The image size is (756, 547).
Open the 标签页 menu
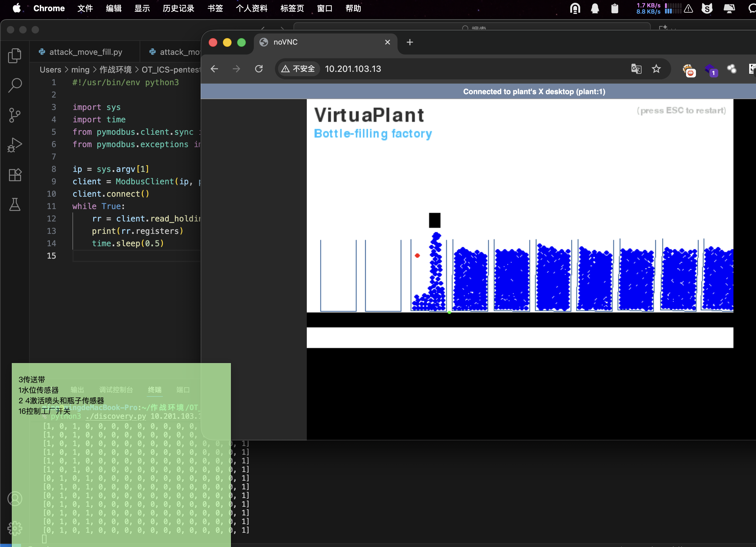coord(292,8)
